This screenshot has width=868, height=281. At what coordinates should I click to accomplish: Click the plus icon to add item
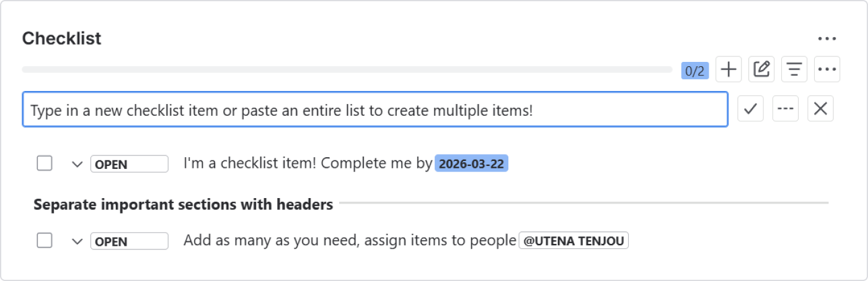tap(728, 69)
